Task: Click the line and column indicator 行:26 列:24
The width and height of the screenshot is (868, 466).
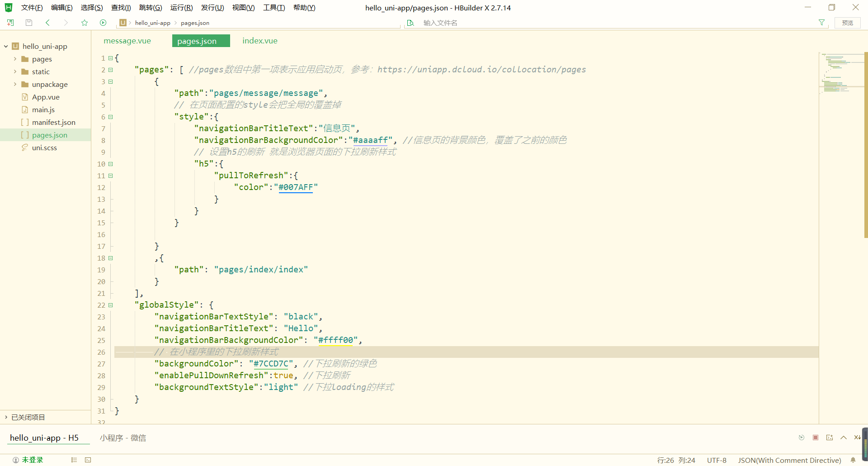Action: 676,460
